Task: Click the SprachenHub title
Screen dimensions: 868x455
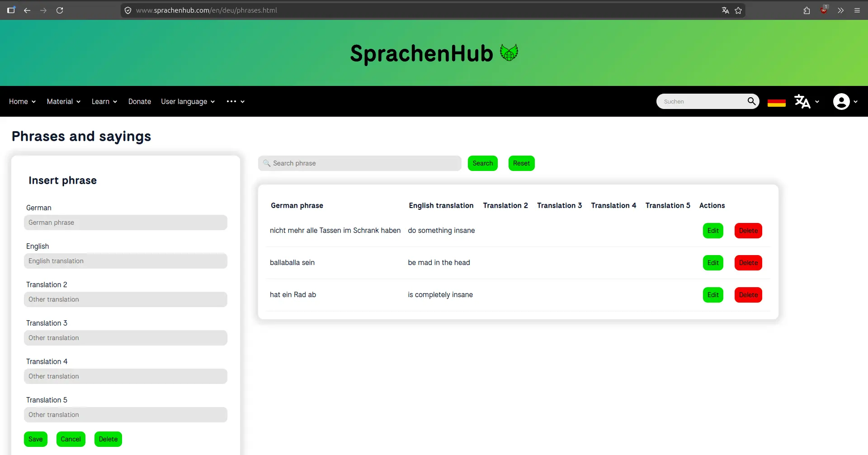Action: 421,53
